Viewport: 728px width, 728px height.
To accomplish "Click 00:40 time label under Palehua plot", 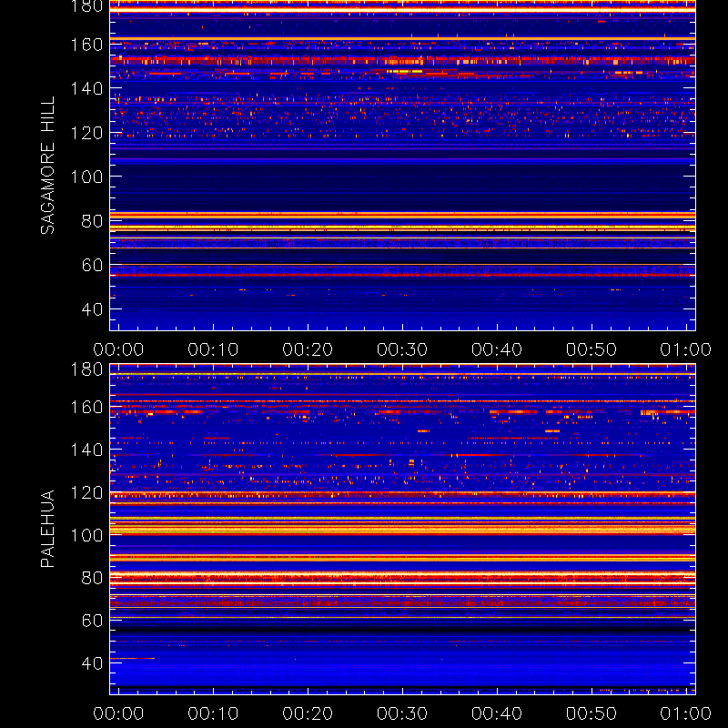I will 497,713.
